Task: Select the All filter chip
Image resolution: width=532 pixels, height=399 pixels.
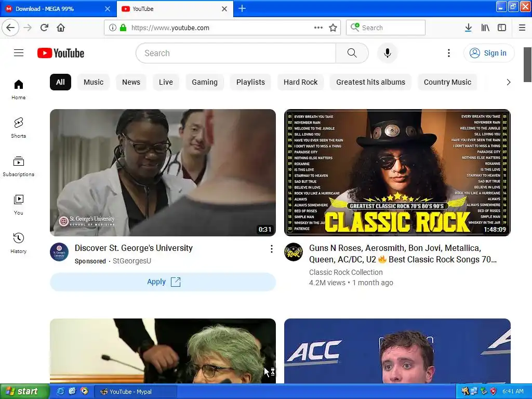Action: coord(60,82)
